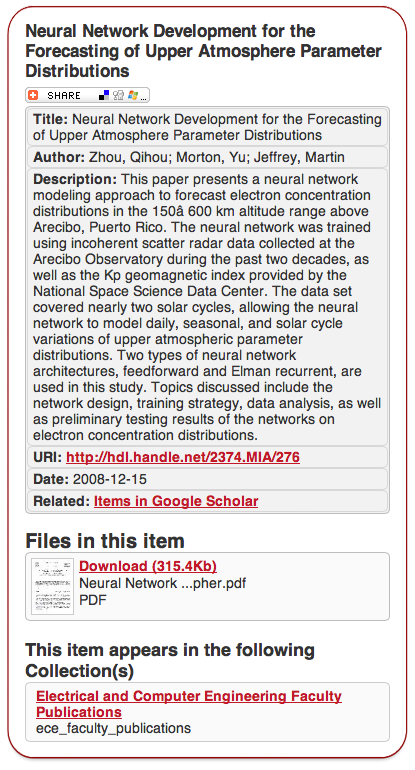Click the SHARE button label
Image resolution: width=415 pixels, height=770 pixels.
point(64,95)
